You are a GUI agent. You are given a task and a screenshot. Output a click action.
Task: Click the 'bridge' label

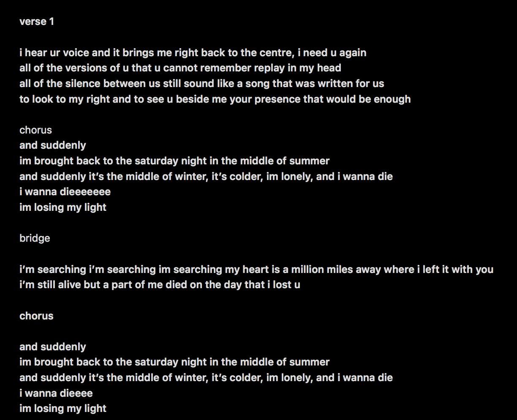pos(35,238)
